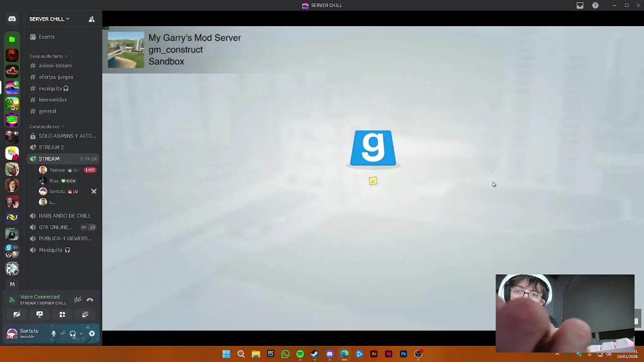Expand headphone output options arrow
Image resolution: width=644 pixels, height=362 pixels.
coord(81,333)
